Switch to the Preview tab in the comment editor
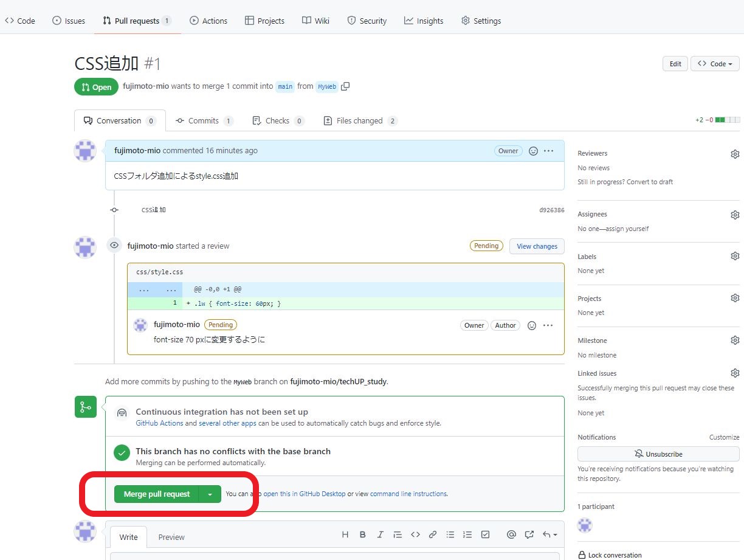The width and height of the screenshot is (744, 560). click(x=171, y=537)
